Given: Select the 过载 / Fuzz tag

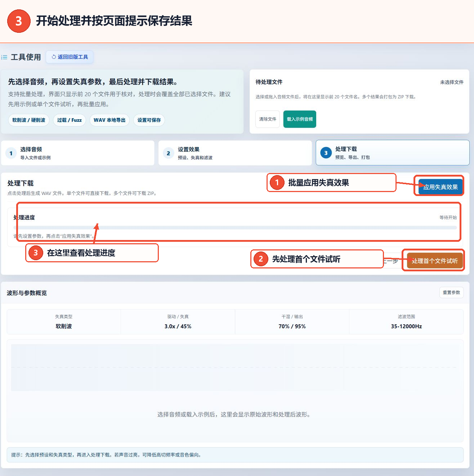Looking at the screenshot, I should [70, 120].
